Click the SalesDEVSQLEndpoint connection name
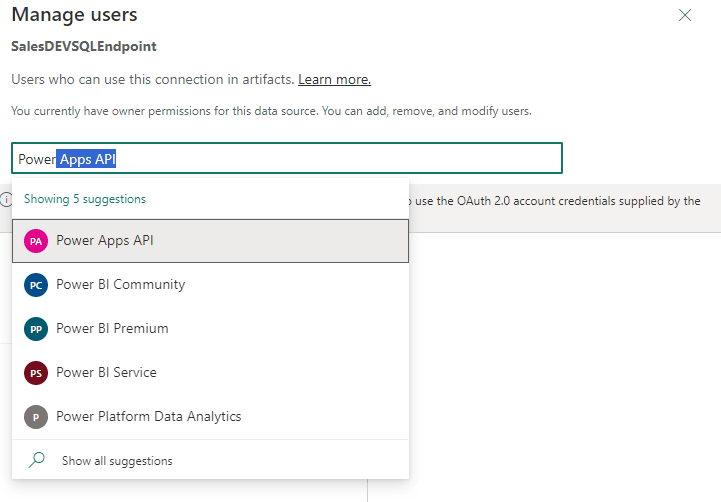Image resolution: width=721 pixels, height=502 pixels. coord(84,46)
